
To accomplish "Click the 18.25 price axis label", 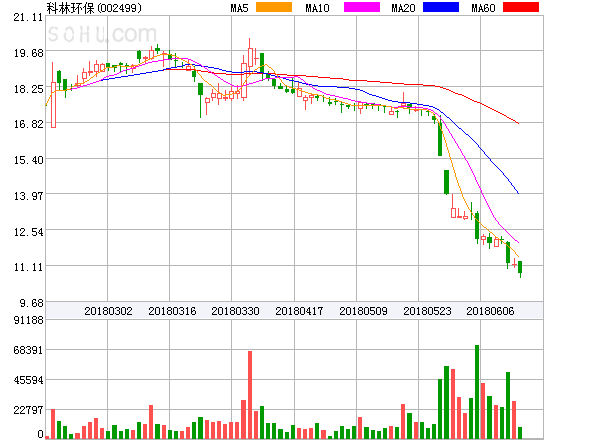I will (x=28, y=89).
